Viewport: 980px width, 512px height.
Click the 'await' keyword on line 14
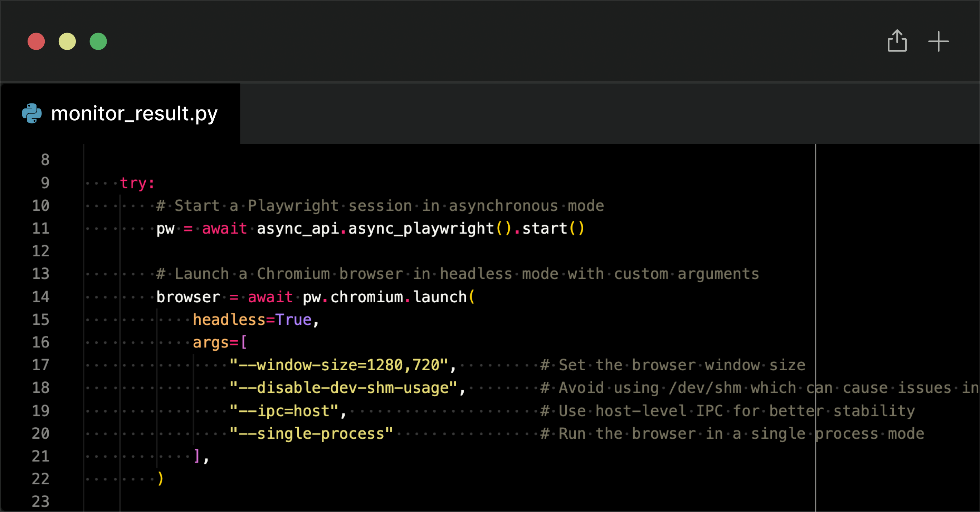(270, 297)
